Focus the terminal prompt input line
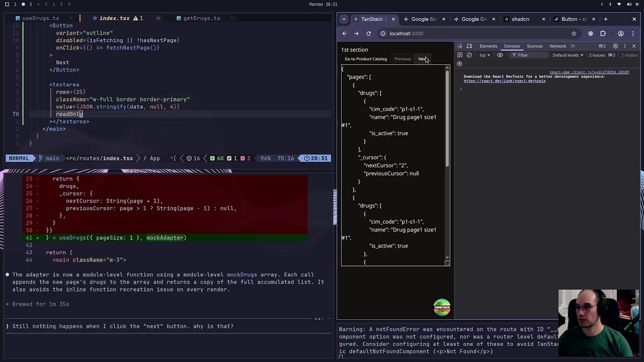The image size is (644, 362). point(169,326)
